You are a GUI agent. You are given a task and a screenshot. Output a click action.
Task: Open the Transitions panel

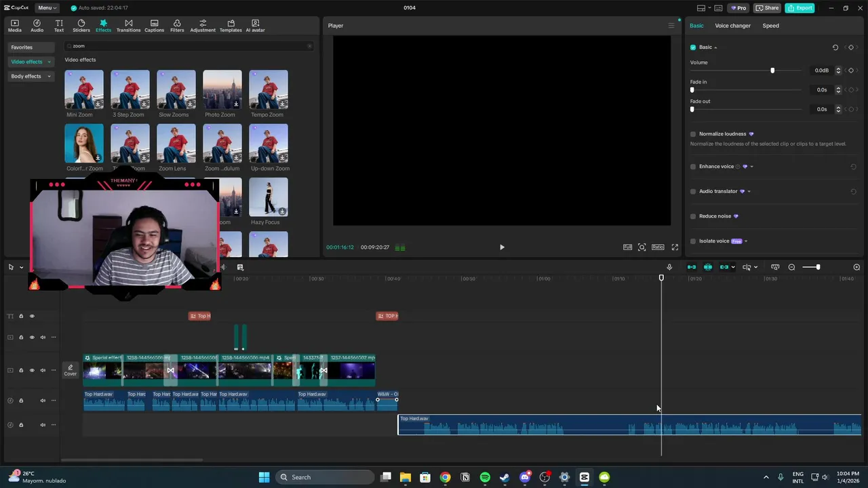point(128,26)
